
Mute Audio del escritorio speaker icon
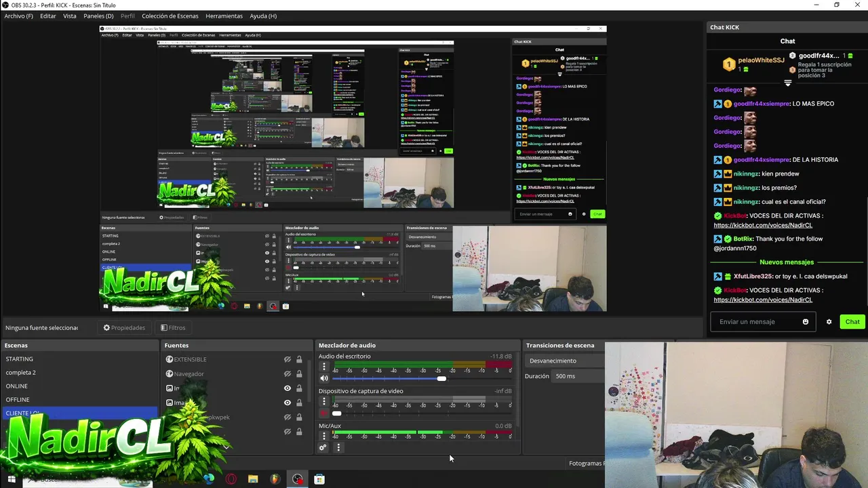[323, 378]
